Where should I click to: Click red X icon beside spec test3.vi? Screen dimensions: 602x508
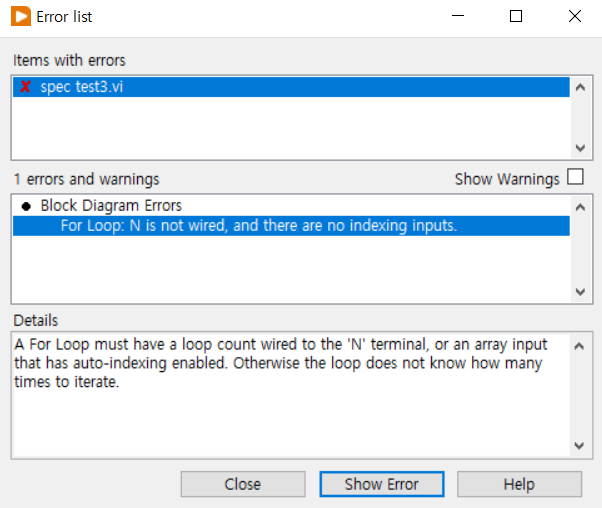coord(26,87)
